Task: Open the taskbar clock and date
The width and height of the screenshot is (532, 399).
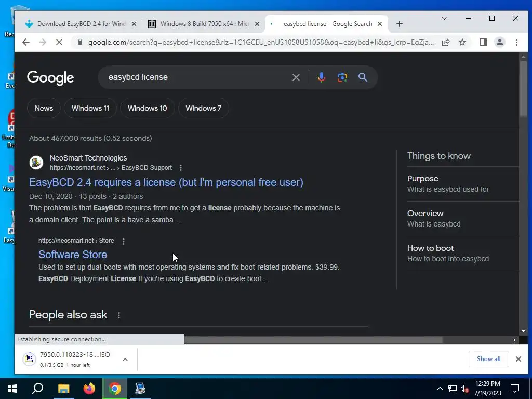Action: point(487,389)
